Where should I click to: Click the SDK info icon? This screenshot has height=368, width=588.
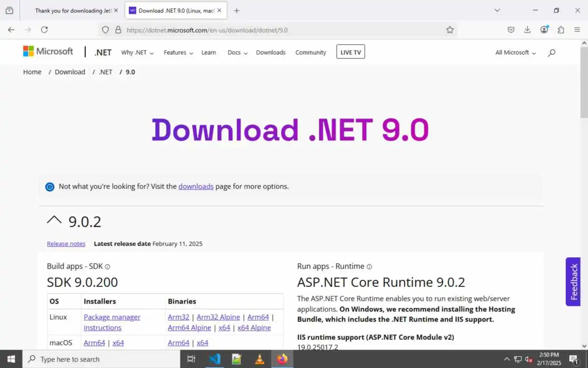(x=107, y=267)
